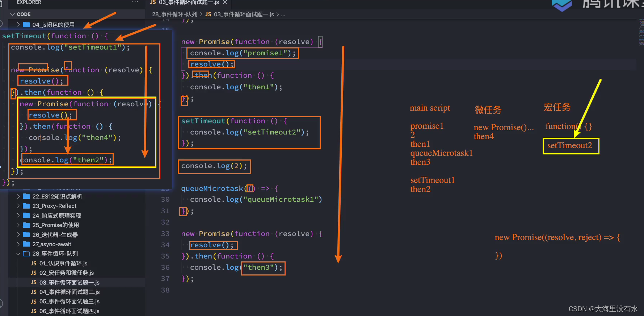Click JS icon of 04_事件循环面试题二.js

click(x=34, y=292)
